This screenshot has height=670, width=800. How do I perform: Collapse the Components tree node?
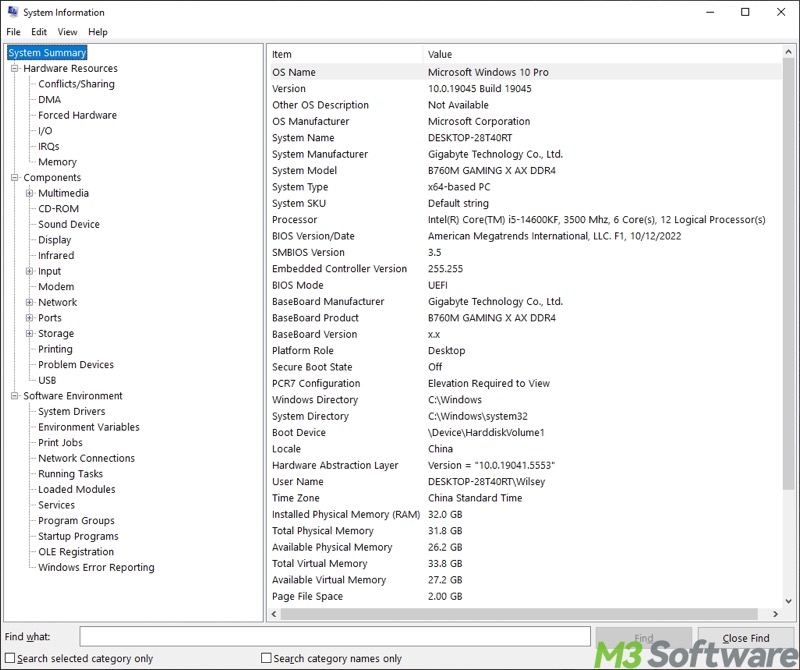click(x=15, y=178)
